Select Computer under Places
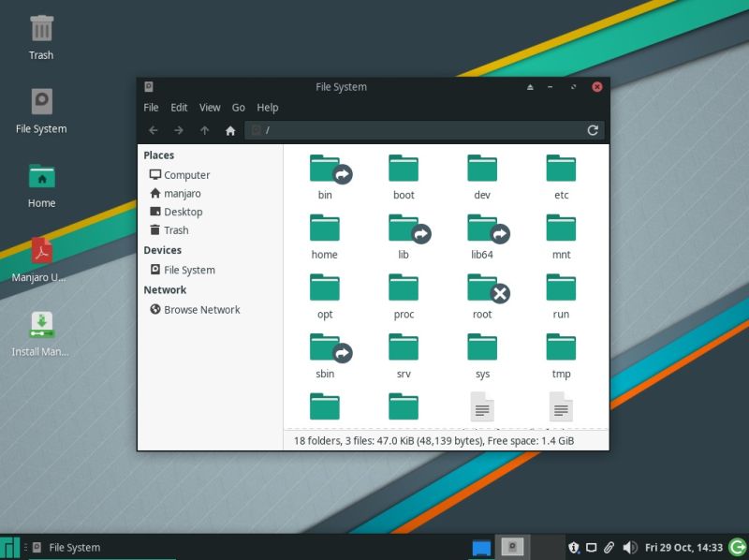 point(185,174)
